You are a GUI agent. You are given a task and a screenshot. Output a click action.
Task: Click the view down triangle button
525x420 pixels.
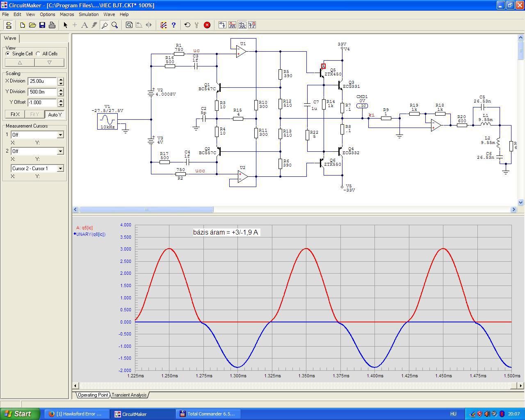click(x=49, y=63)
